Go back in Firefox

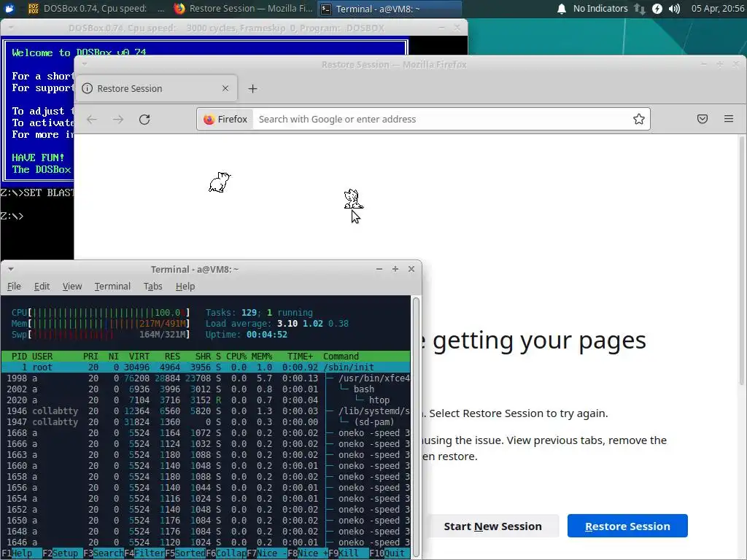click(92, 119)
